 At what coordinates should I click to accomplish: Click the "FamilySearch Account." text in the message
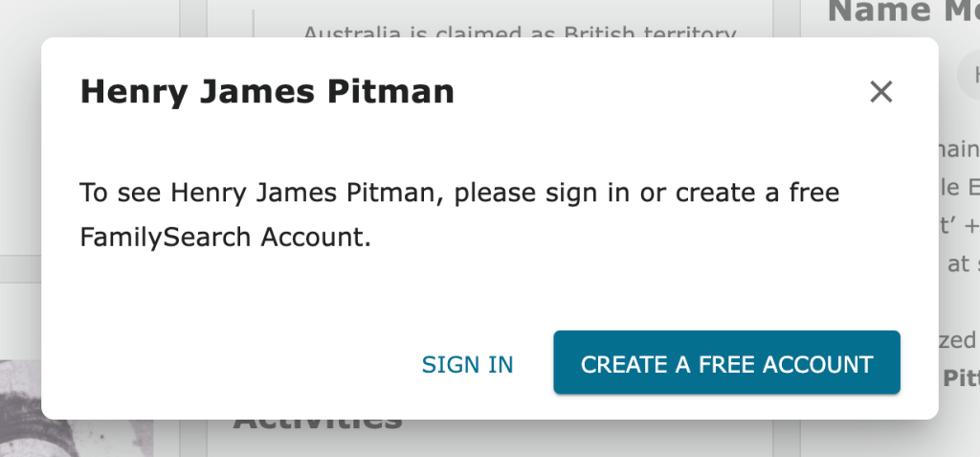(225, 238)
